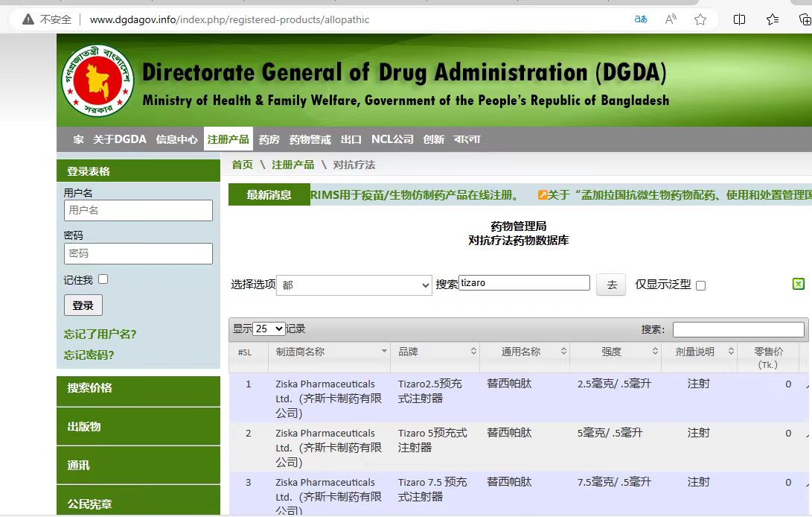This screenshot has height=517, width=812.
Task: Click the not-secure warning icon before URL
Action: [x=28, y=19]
